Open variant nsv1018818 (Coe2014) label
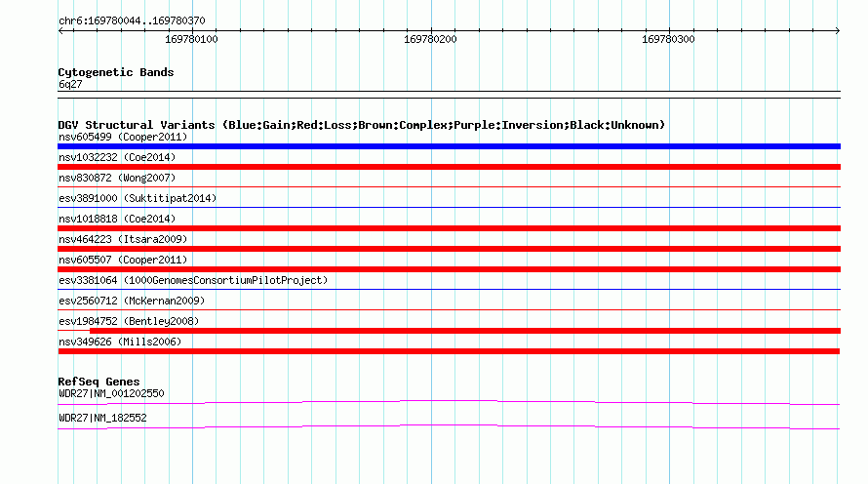 coord(117,219)
